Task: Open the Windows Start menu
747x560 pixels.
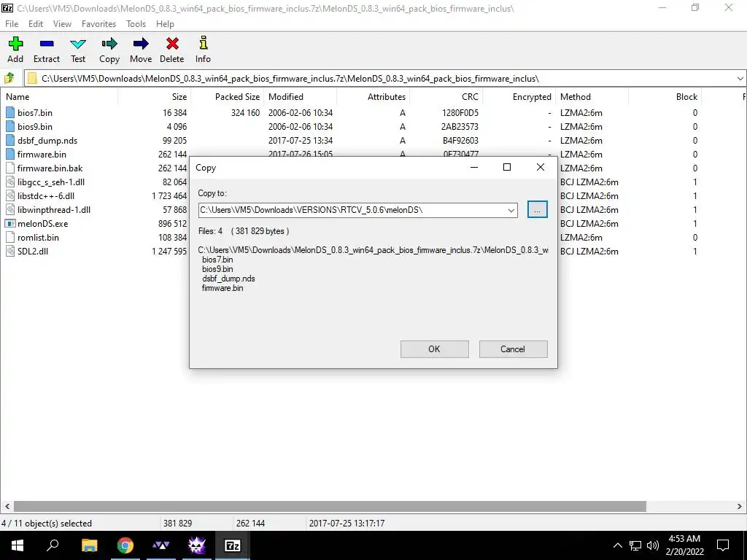Action: (x=18, y=545)
